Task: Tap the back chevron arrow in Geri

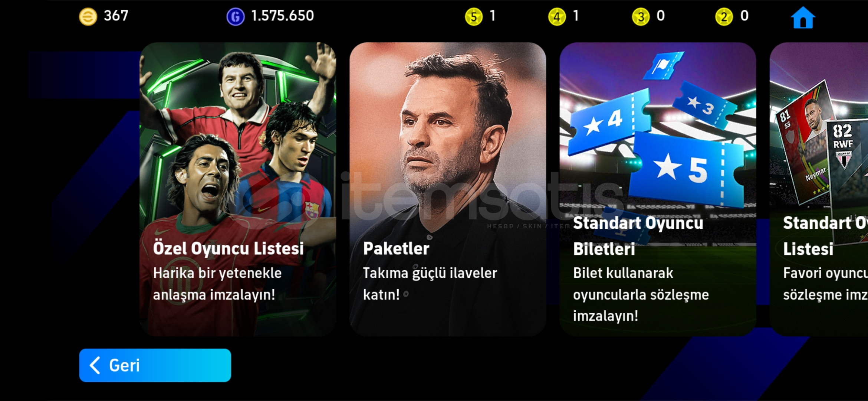Action: pyautogui.click(x=95, y=365)
